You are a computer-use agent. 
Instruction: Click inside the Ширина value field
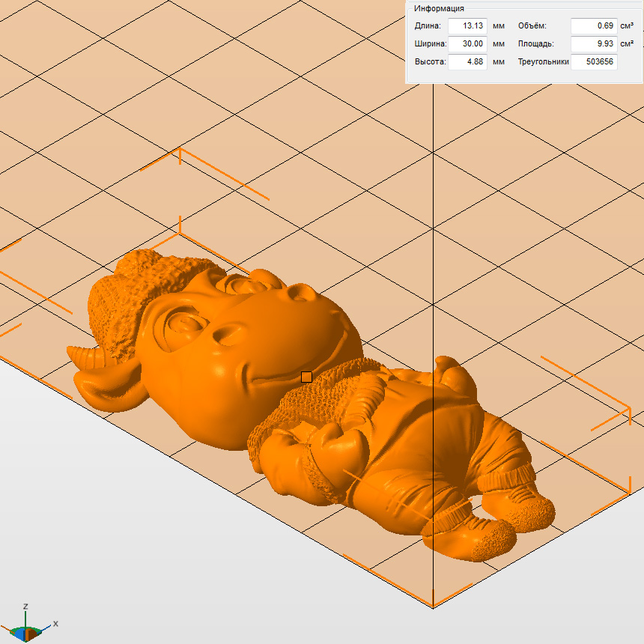(467, 44)
